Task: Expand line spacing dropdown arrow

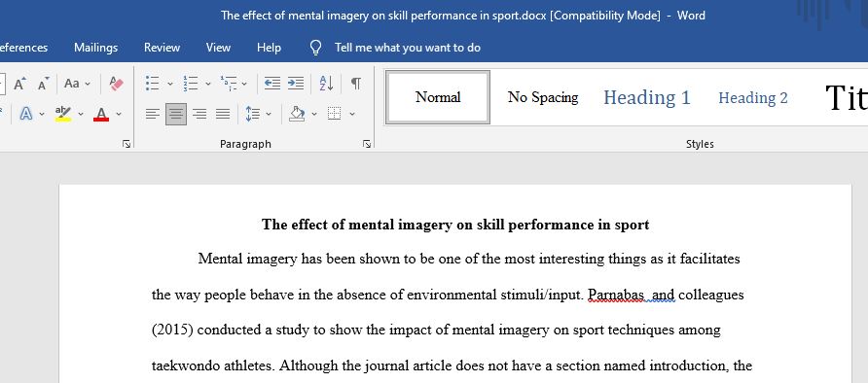Action: coord(269,115)
